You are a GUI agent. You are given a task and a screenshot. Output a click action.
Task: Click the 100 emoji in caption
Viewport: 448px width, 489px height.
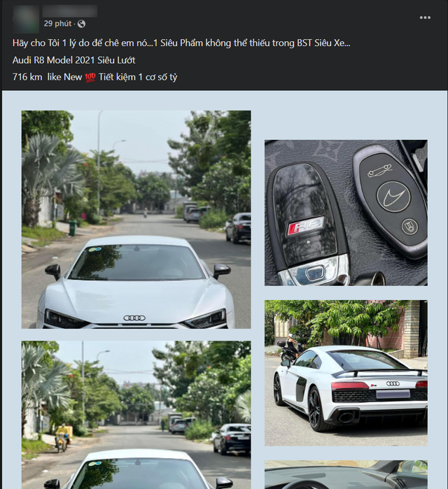coord(90,77)
